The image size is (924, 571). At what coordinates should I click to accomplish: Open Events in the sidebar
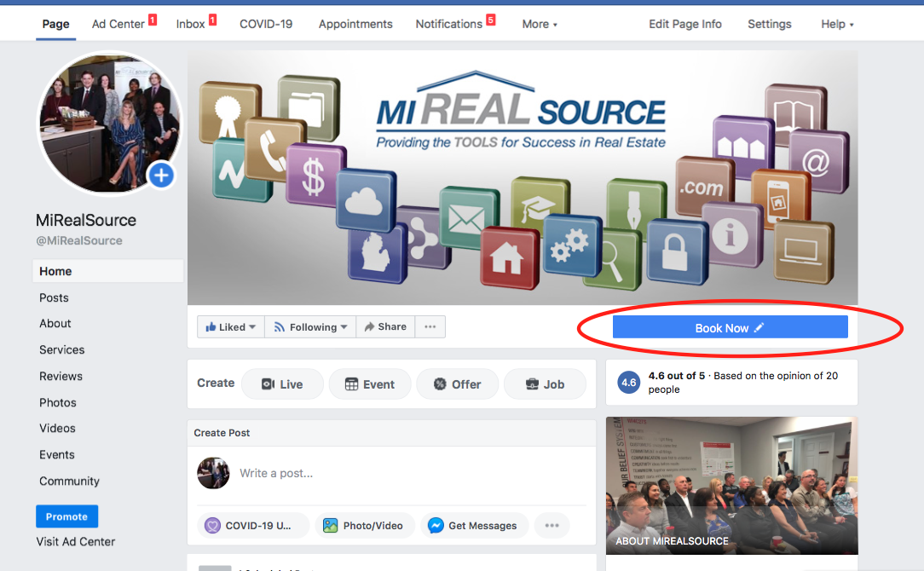pyautogui.click(x=56, y=455)
